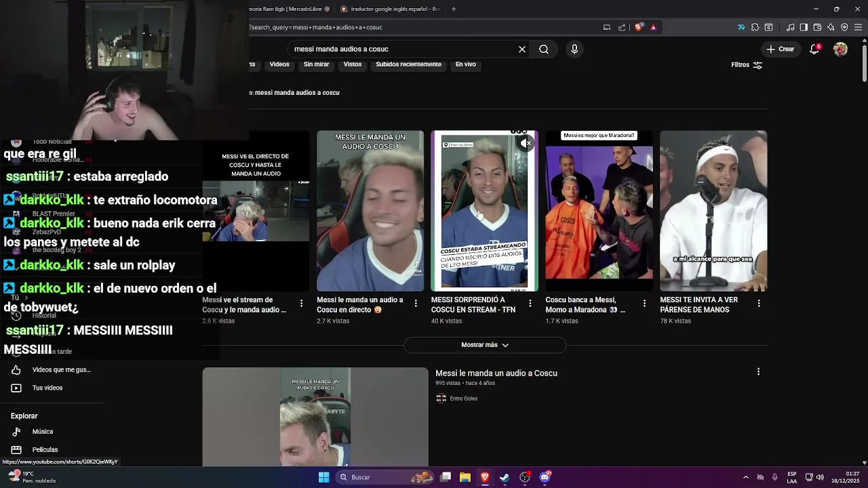
Task: Open the Filtros search filters
Action: (747, 65)
